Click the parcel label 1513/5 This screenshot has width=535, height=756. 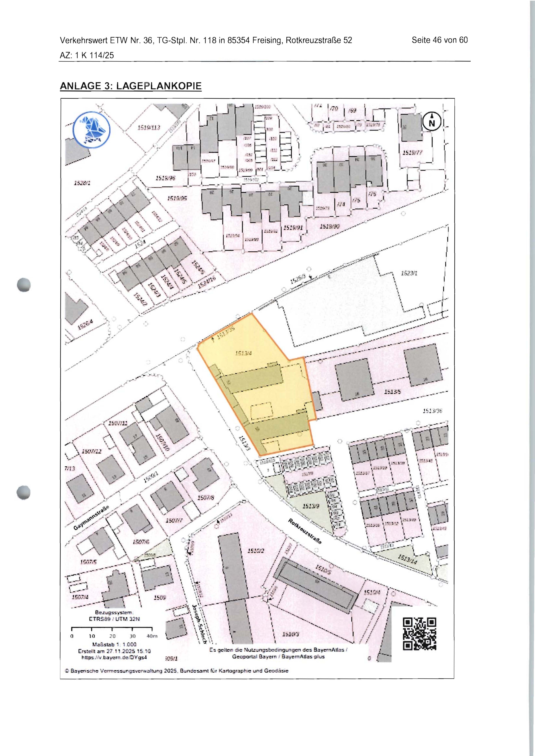393,392
